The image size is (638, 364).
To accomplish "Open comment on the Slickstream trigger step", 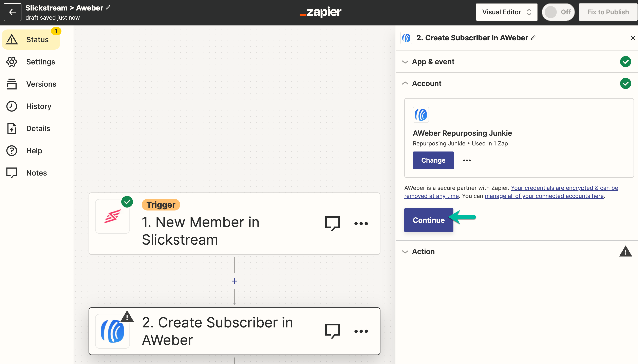I will pyautogui.click(x=333, y=223).
